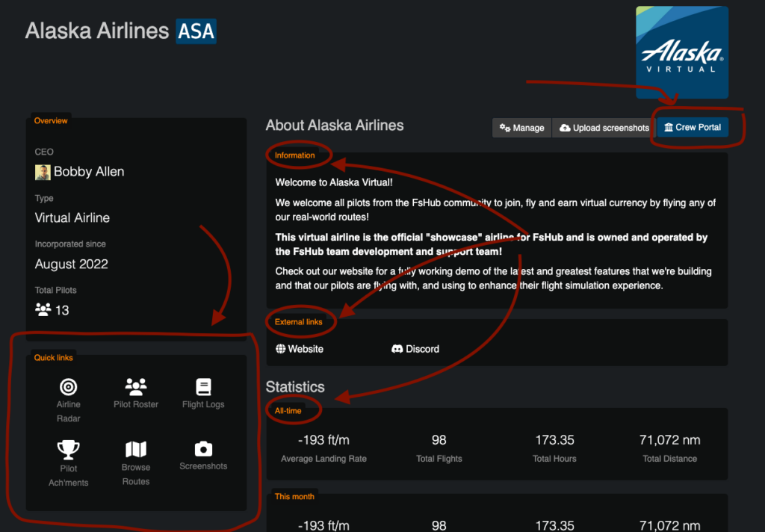Image resolution: width=765 pixels, height=532 pixels.
Task: Click the Airline Radar label
Action: pyautogui.click(x=68, y=412)
